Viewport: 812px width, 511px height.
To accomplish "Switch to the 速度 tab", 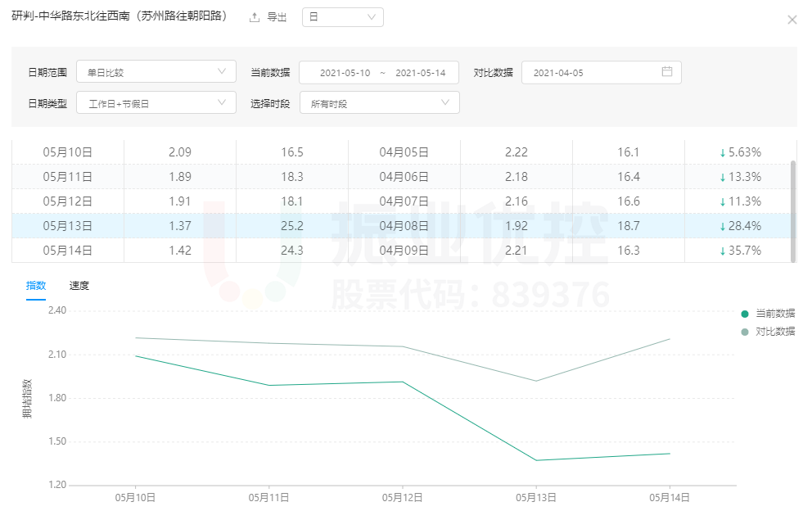I will click(x=79, y=286).
